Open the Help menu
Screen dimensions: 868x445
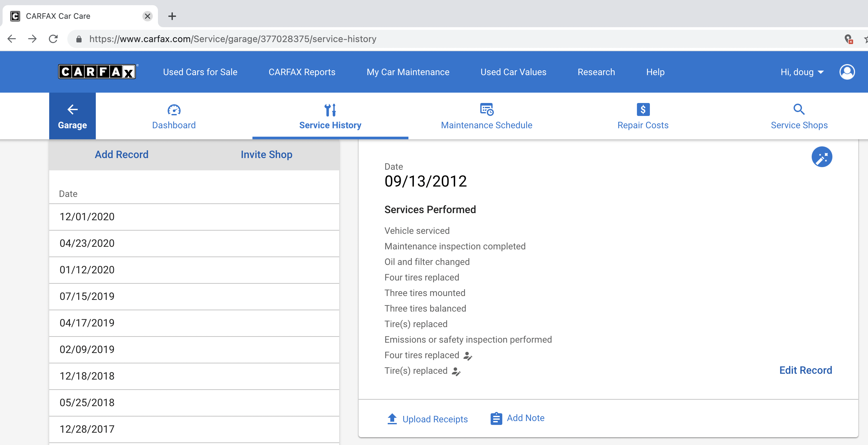pyautogui.click(x=655, y=72)
